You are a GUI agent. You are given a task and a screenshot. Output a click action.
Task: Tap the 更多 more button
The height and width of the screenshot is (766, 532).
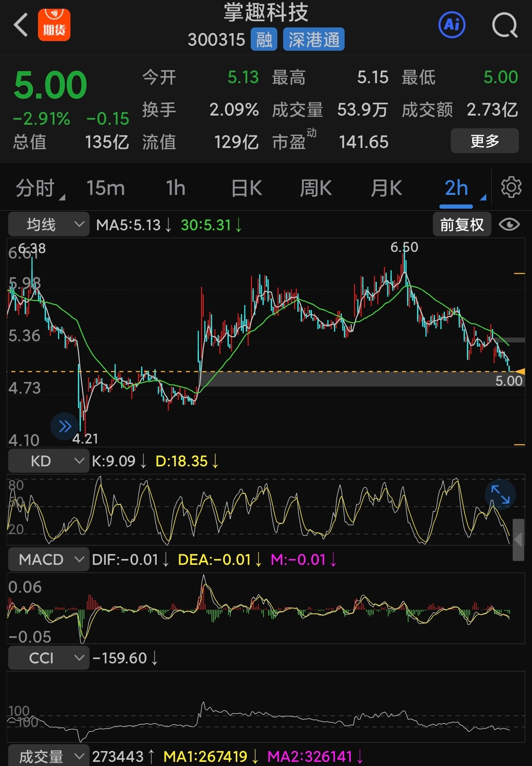point(485,141)
